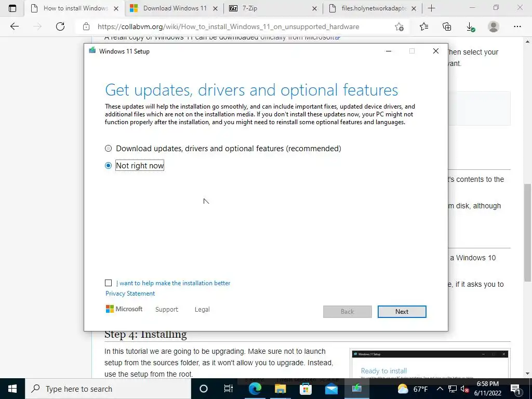532x399 pixels.
Task: Open the Edge Settings and more menu
Action: [517, 26]
